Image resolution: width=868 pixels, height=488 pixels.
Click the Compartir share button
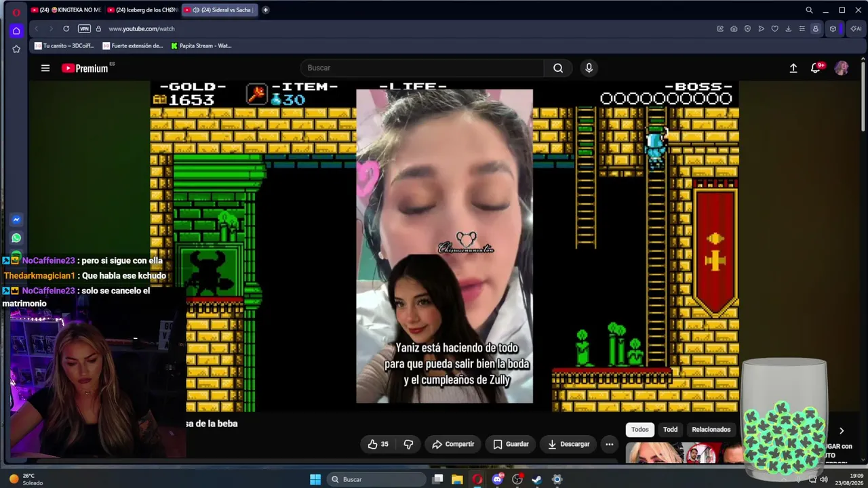pos(453,444)
